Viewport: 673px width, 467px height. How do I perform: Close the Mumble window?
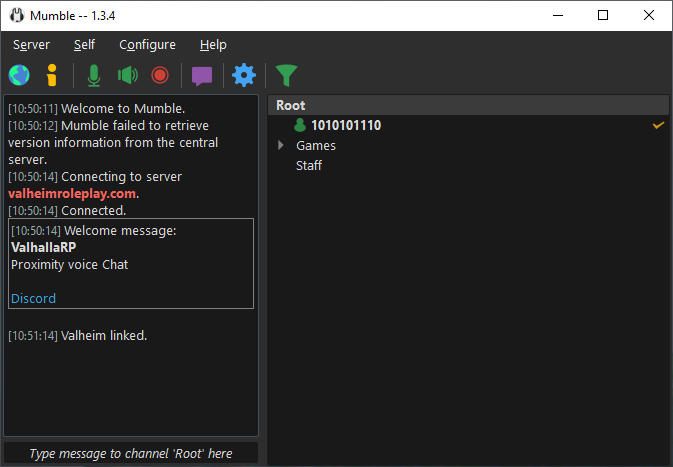(x=649, y=15)
